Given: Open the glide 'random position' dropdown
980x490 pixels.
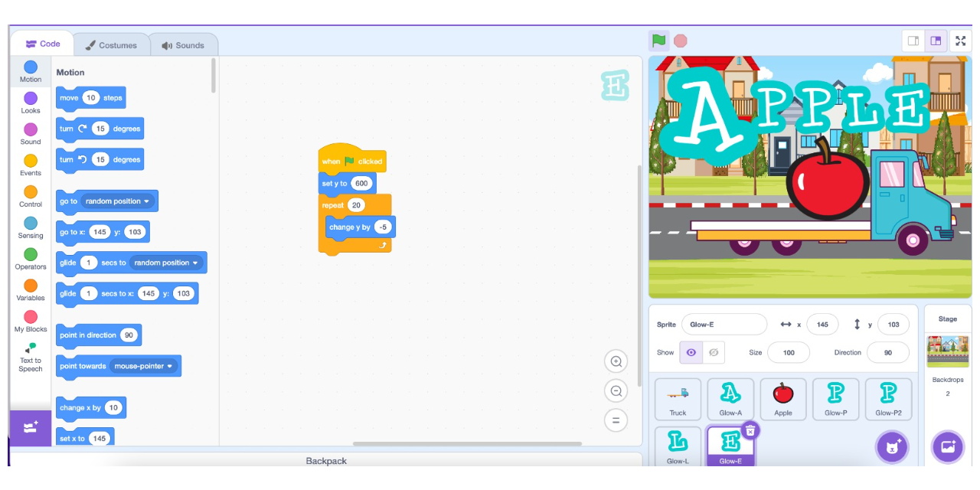Looking at the screenshot, I should coord(167,263).
